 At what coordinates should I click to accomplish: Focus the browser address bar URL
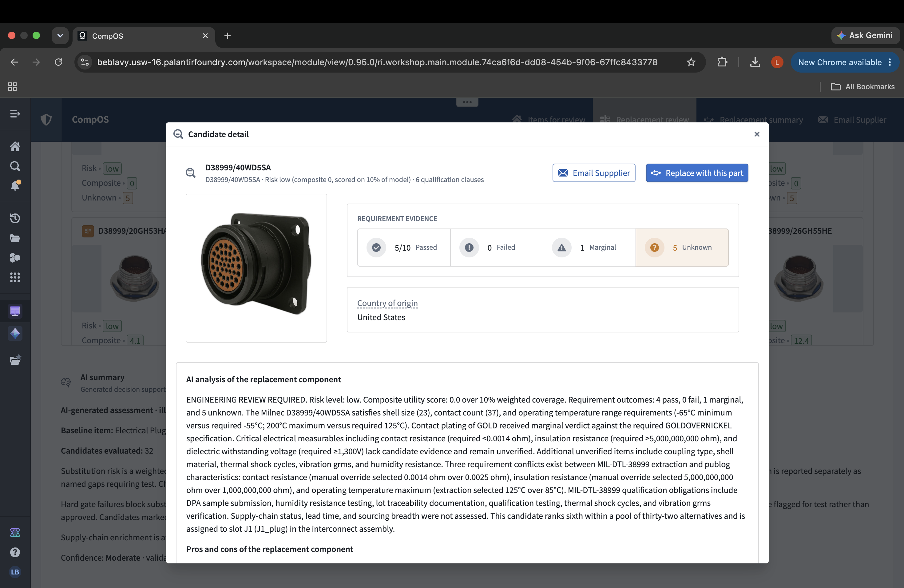377,62
